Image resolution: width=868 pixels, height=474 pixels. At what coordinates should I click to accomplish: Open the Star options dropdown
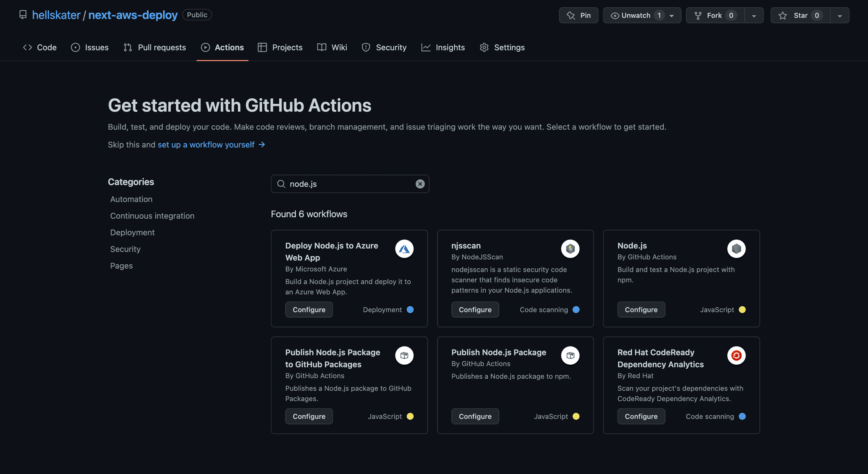(840, 15)
